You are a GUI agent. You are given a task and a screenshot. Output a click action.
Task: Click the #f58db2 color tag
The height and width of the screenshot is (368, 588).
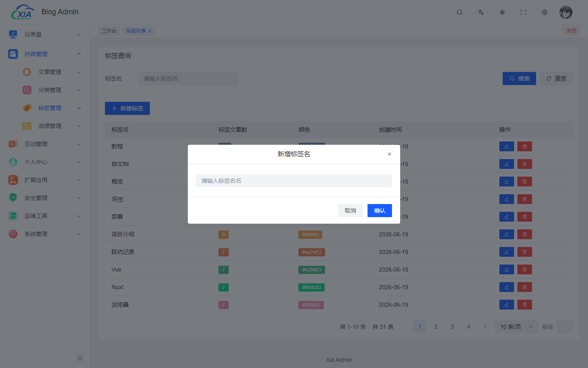(311, 305)
